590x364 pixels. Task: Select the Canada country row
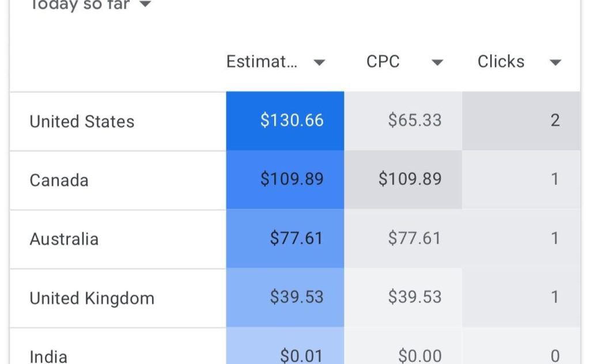(59, 180)
